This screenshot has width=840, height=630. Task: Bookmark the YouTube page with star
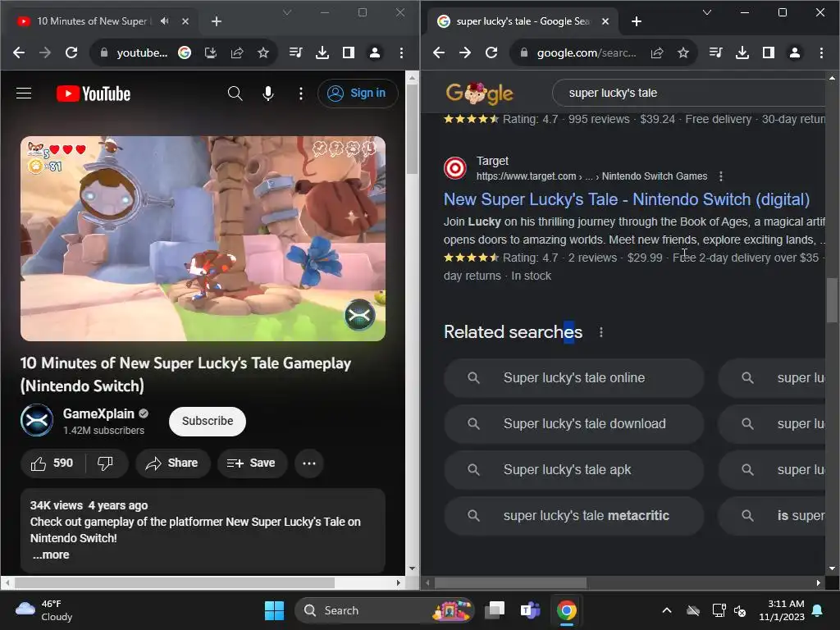click(263, 52)
